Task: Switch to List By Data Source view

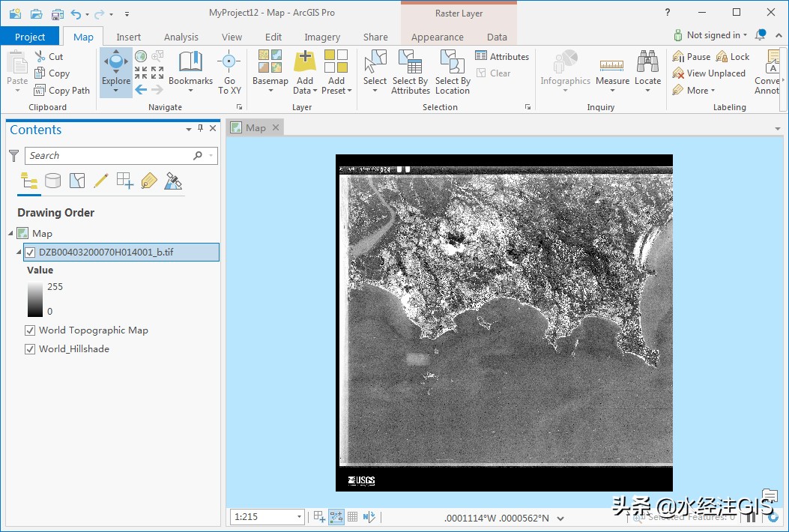Action: pyautogui.click(x=53, y=180)
